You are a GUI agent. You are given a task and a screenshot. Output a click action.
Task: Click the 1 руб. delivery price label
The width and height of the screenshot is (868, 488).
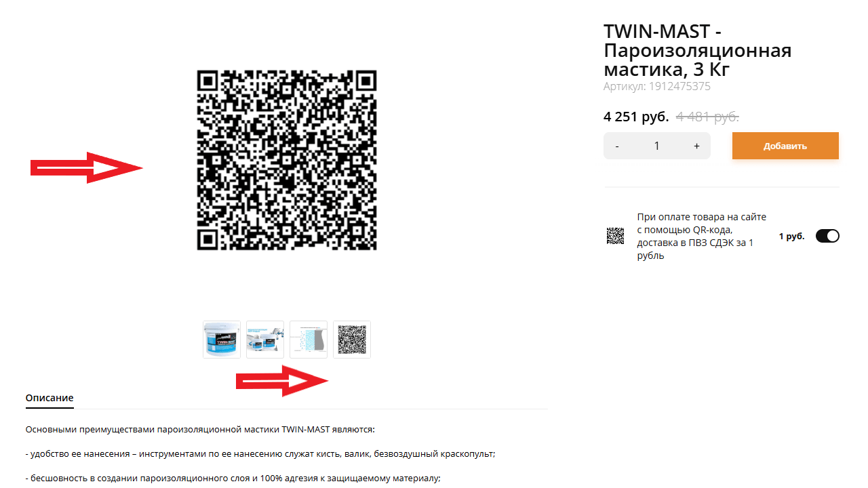(x=791, y=237)
